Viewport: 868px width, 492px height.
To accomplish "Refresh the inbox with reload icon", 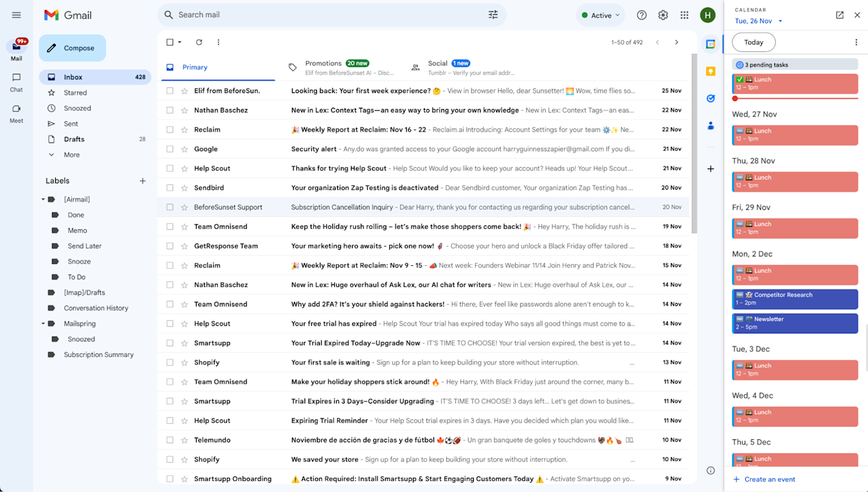I will pyautogui.click(x=199, y=42).
